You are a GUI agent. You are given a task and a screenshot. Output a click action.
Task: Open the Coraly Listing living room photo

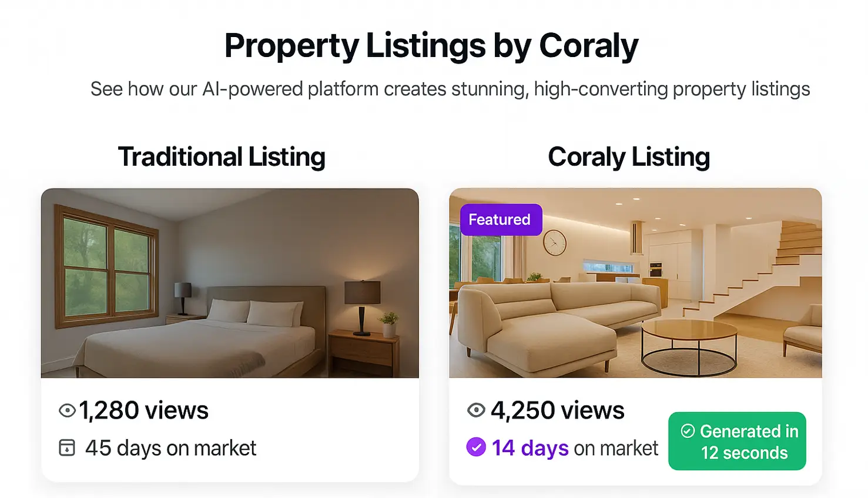tap(635, 283)
